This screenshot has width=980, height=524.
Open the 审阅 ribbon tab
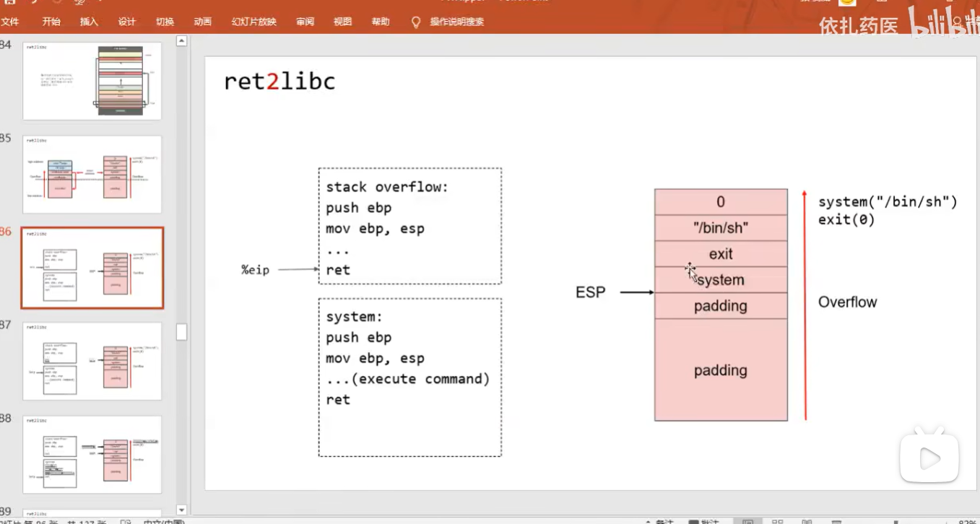pos(305,22)
